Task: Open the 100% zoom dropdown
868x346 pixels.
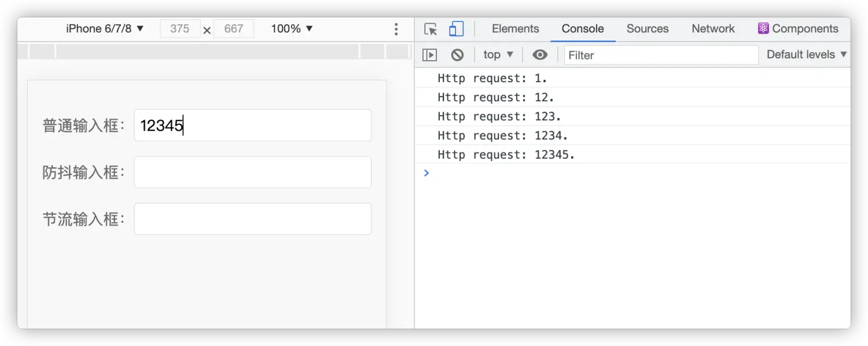Action: pyautogui.click(x=292, y=29)
